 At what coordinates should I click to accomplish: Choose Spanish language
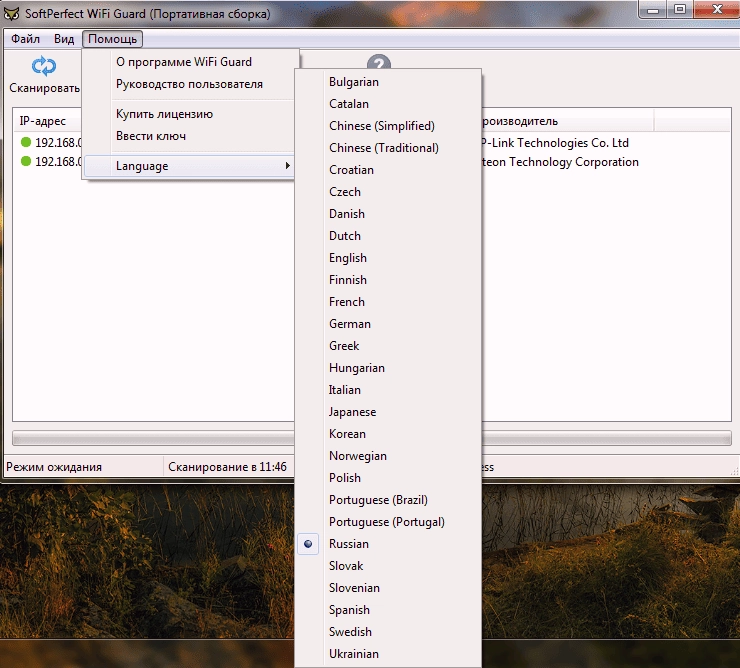(388, 610)
